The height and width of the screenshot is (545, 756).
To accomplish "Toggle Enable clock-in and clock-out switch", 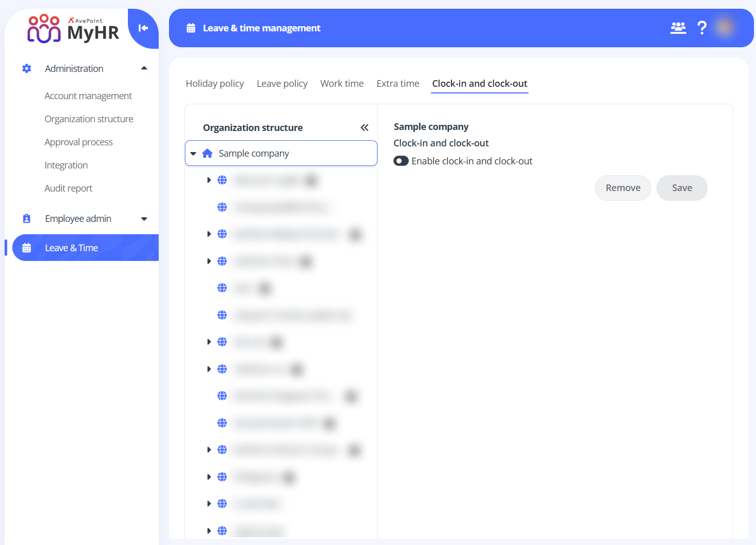I will (401, 161).
